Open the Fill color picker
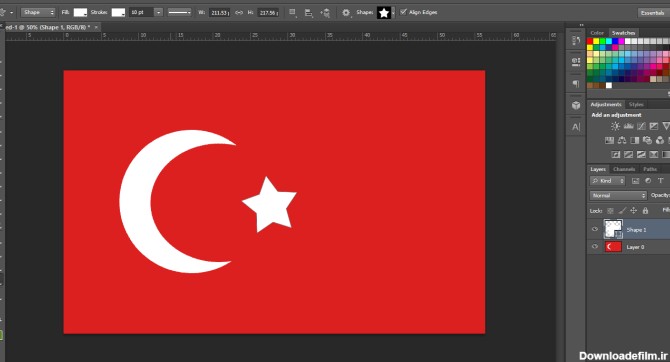The width and height of the screenshot is (670, 362). (x=80, y=12)
